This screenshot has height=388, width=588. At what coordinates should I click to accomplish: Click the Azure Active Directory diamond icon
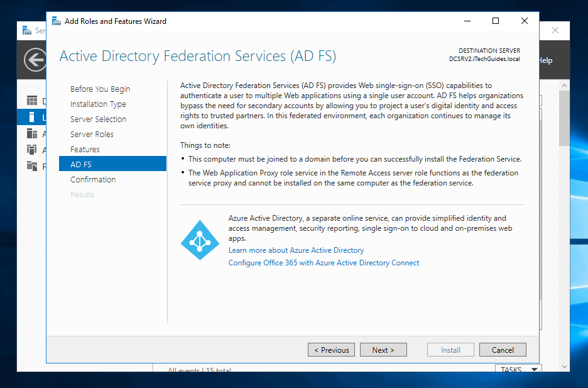tap(200, 240)
